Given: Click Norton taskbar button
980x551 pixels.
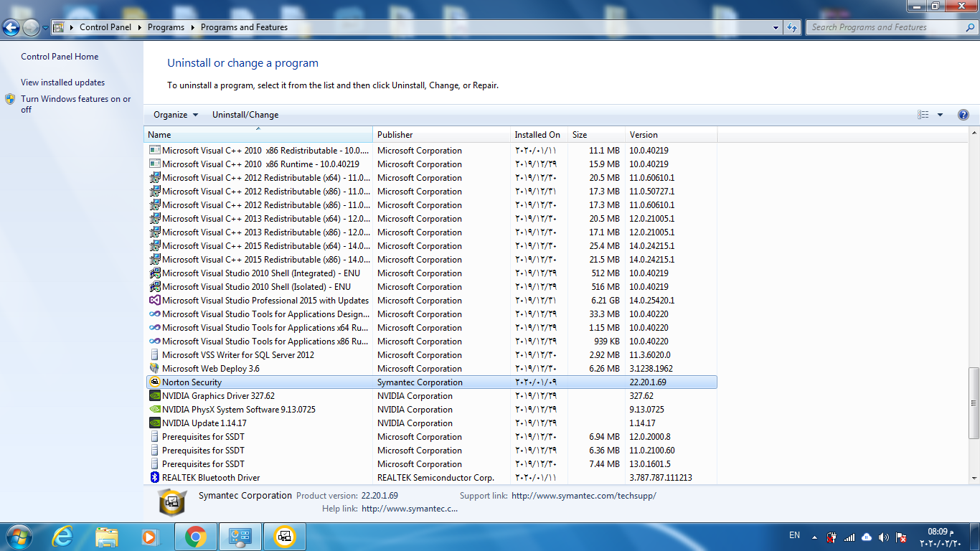Looking at the screenshot, I should [284, 537].
